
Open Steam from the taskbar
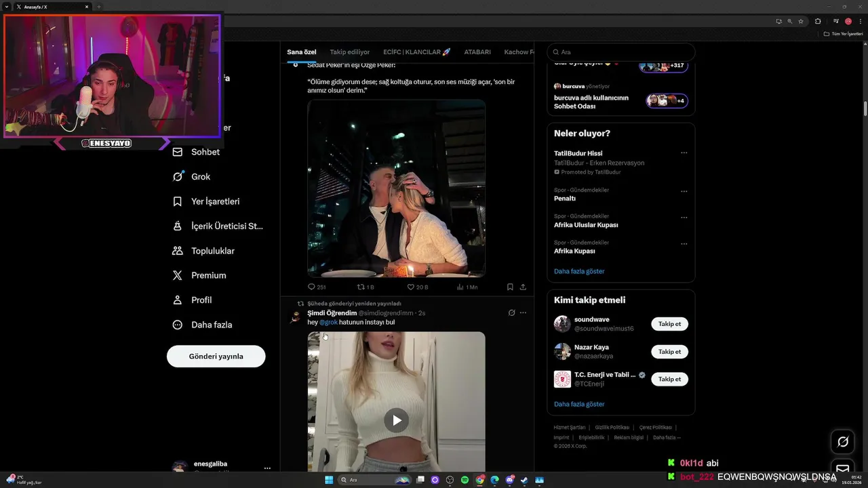[524, 480]
